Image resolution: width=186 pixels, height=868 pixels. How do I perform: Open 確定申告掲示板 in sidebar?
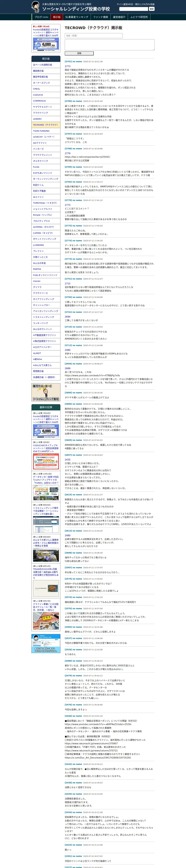[x=46, y=77]
